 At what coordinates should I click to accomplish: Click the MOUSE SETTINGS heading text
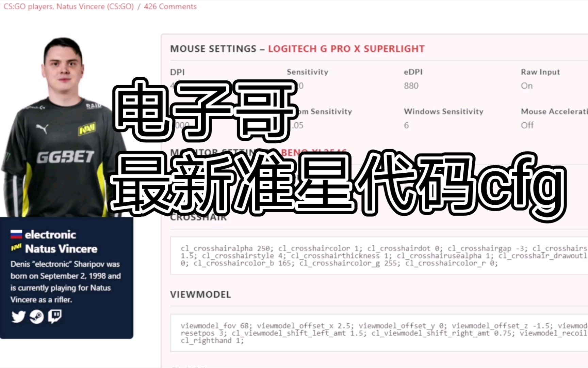click(213, 49)
